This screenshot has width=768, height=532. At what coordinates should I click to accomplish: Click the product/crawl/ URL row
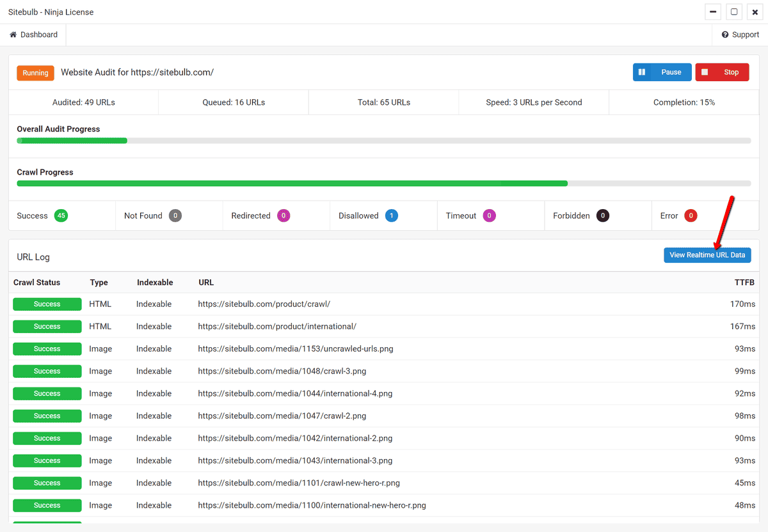pos(384,304)
